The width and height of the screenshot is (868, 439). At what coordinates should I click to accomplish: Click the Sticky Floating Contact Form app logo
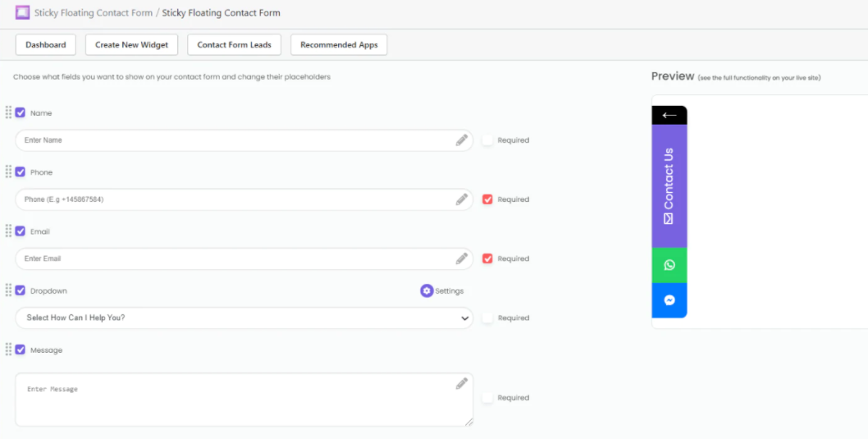click(22, 12)
